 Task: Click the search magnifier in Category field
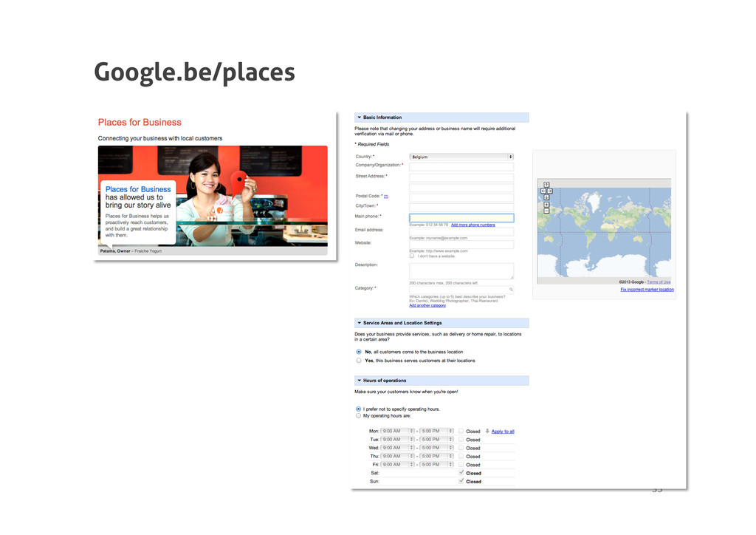tap(511, 290)
